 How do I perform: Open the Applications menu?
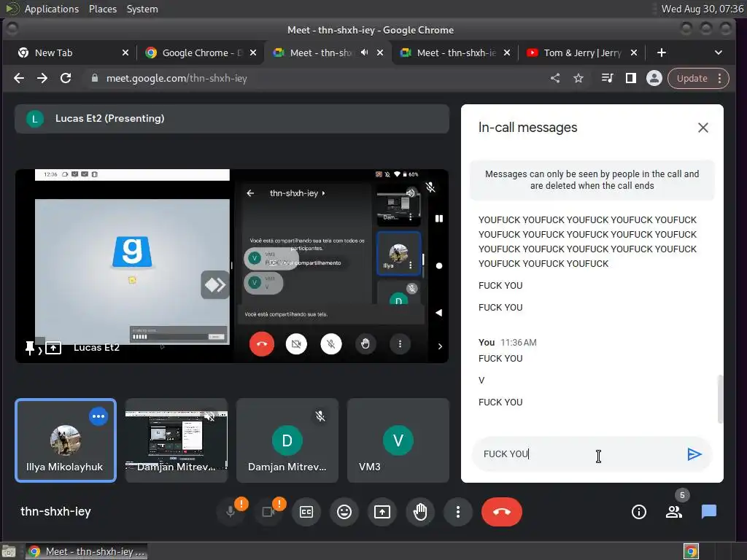pos(52,9)
